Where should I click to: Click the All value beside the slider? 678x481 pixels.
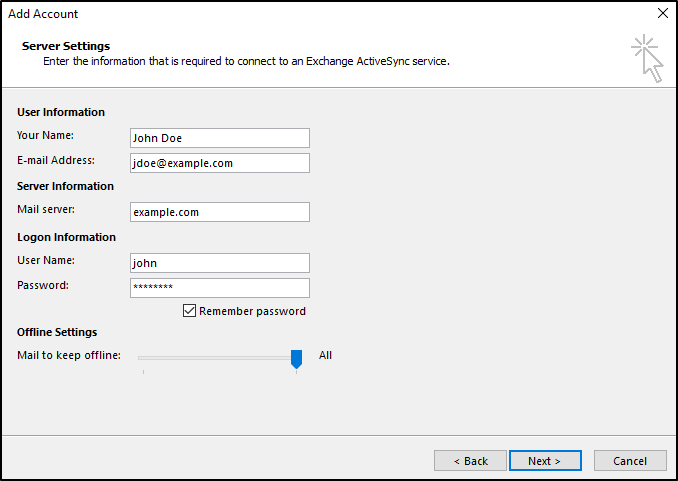point(325,355)
